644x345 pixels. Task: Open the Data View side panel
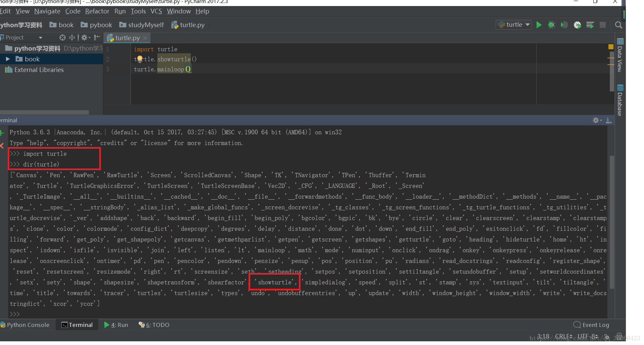point(620,55)
